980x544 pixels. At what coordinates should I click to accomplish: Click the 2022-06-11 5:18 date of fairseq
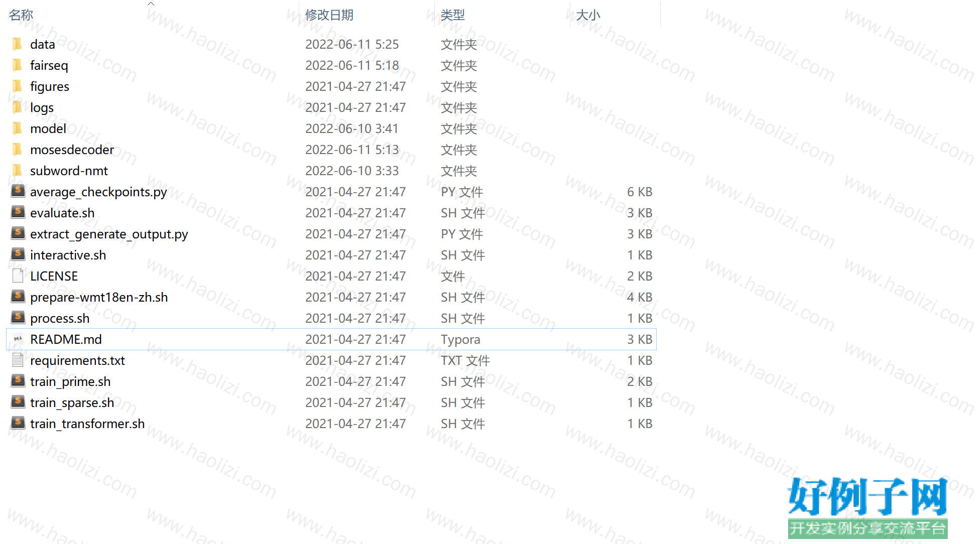[352, 66]
